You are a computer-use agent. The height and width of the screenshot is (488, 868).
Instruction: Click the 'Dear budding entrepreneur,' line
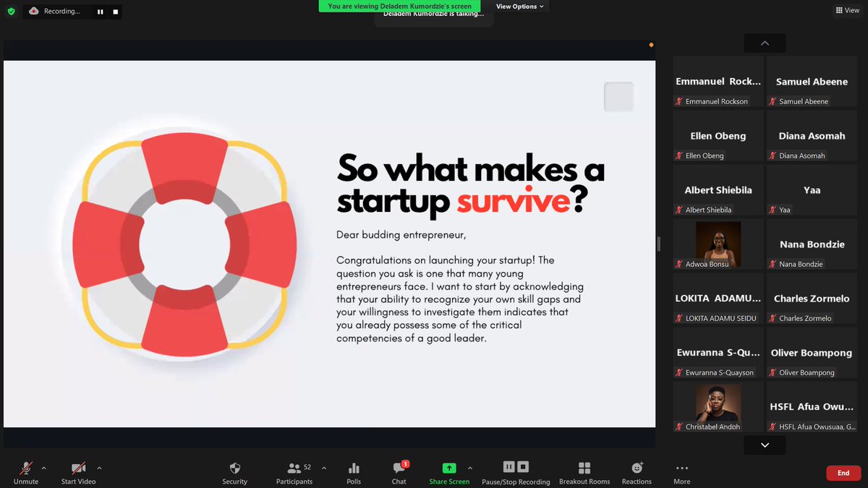(401, 235)
